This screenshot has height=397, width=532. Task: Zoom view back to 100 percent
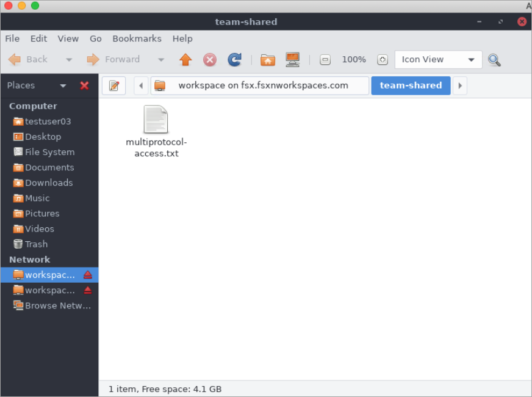pos(383,59)
